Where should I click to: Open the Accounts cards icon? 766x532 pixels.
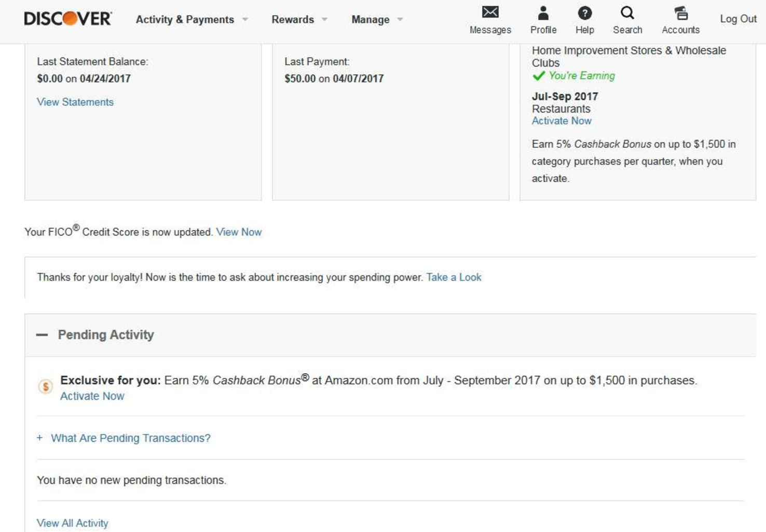(x=681, y=13)
